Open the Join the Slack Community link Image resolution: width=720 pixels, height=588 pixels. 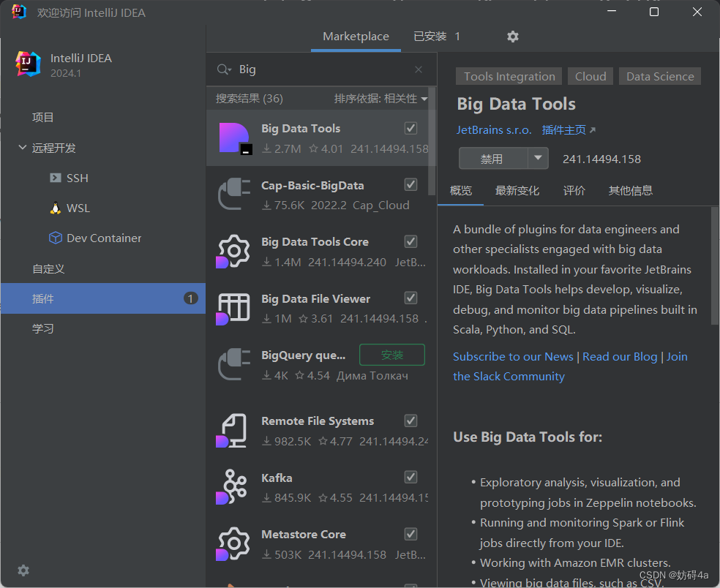pos(509,377)
